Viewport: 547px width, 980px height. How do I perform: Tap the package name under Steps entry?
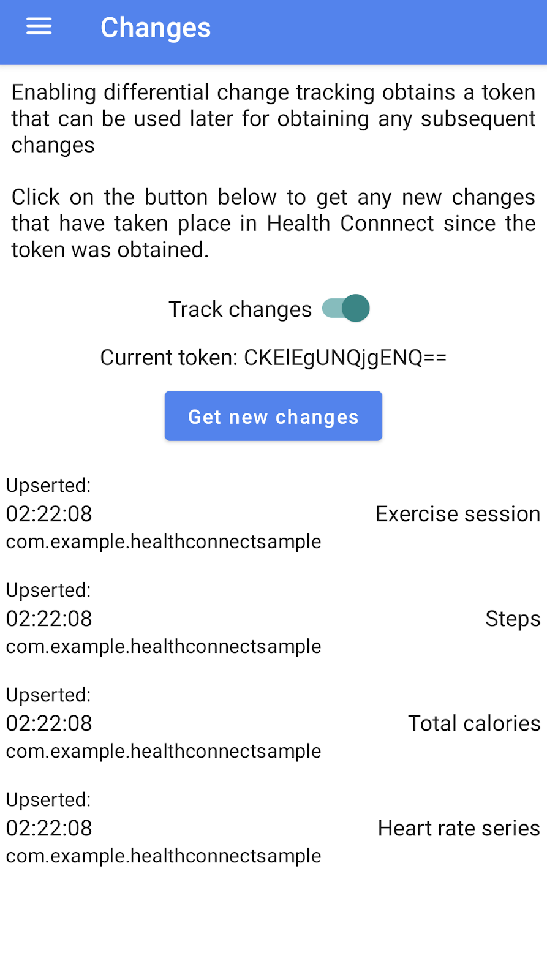tap(164, 646)
